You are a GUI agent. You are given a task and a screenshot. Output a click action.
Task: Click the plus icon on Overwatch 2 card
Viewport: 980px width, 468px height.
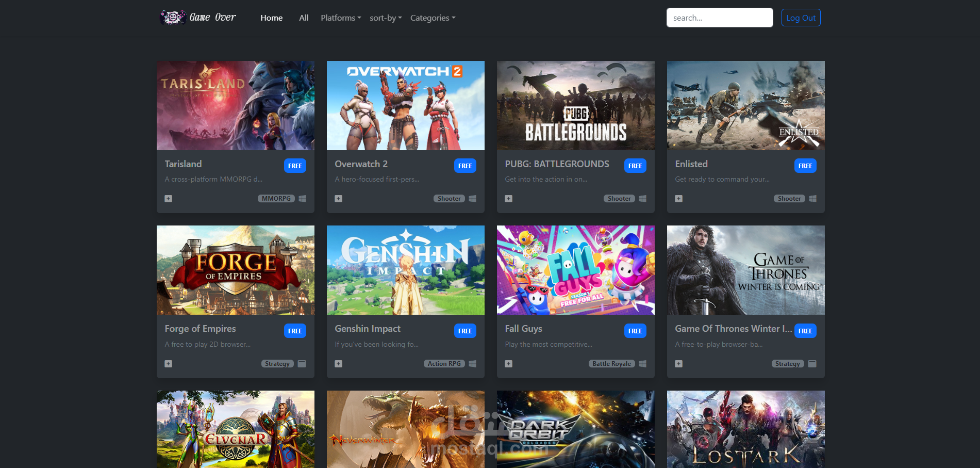tap(339, 199)
